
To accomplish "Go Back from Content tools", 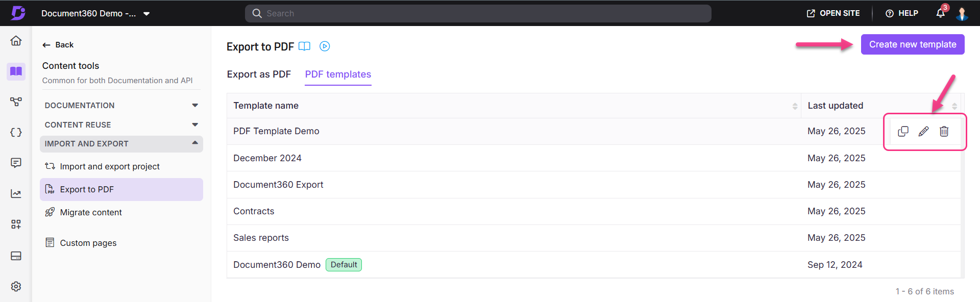I will click(x=58, y=45).
